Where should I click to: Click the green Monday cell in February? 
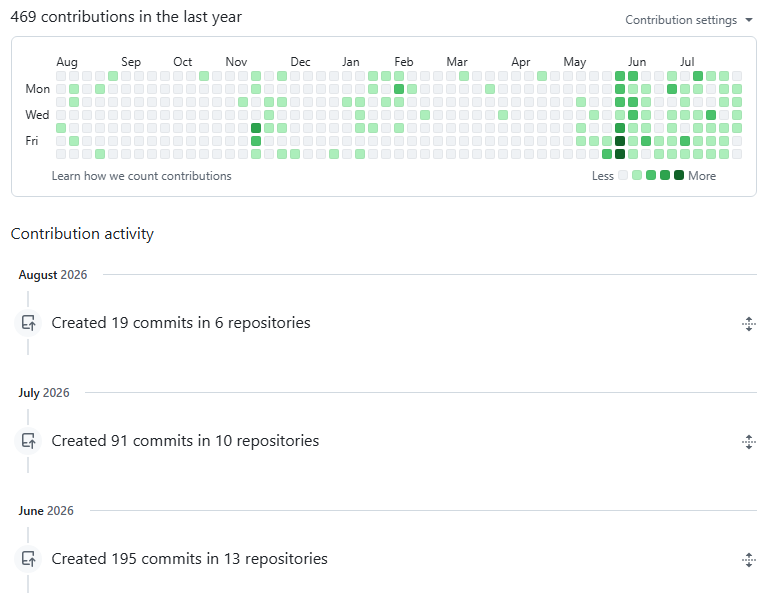[x=399, y=89]
